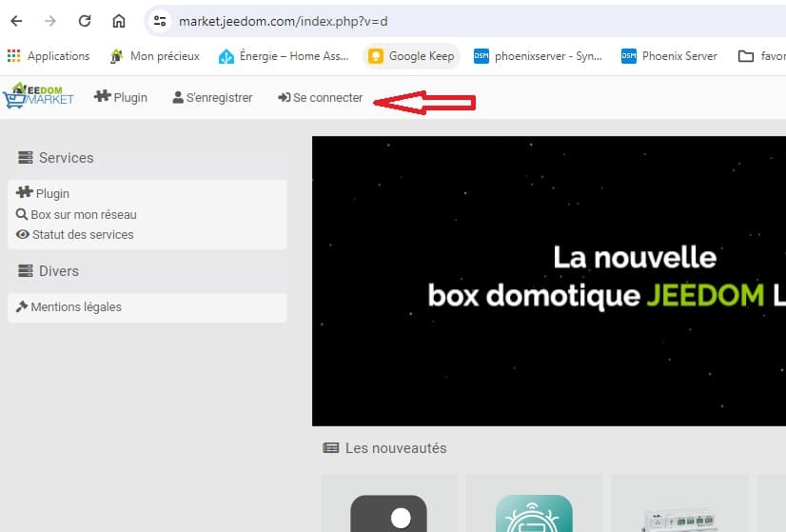This screenshot has width=786, height=532.
Task: Click the Jeedom box promotional banner
Action: pos(549,281)
